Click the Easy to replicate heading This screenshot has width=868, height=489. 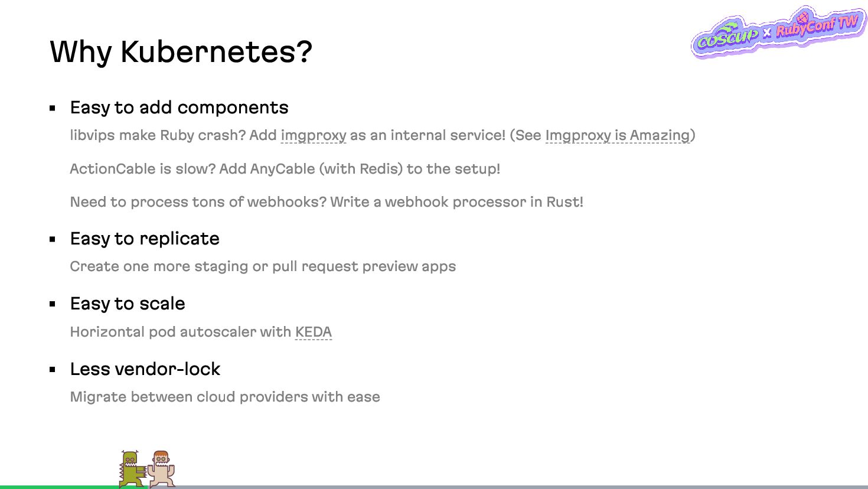pyautogui.click(x=145, y=239)
